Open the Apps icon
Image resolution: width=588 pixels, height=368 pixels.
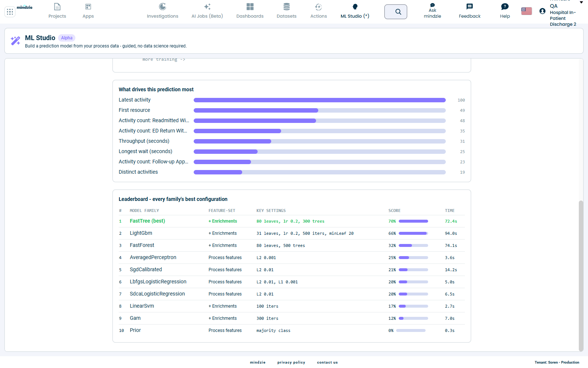click(x=88, y=7)
